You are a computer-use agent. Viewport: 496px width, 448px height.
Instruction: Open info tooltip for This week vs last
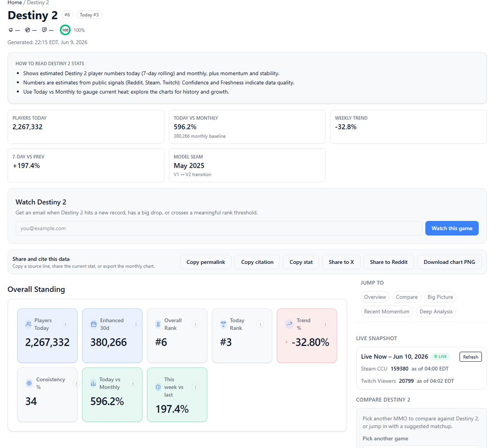196,387
